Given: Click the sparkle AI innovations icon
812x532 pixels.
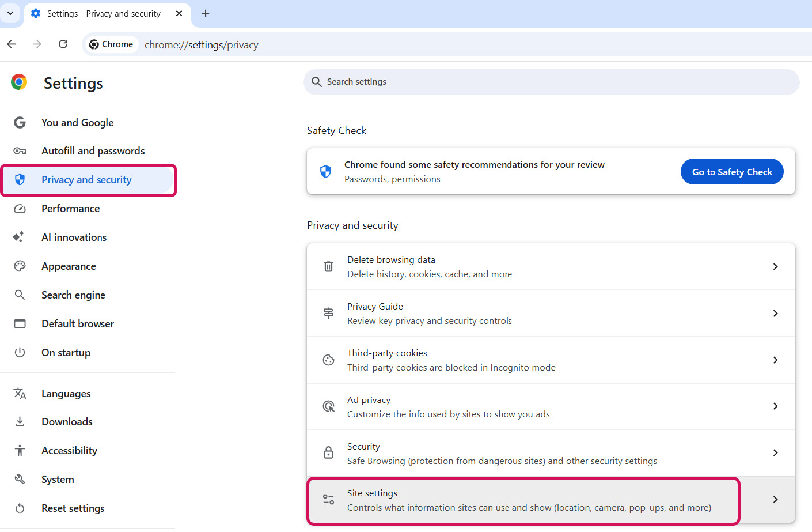Looking at the screenshot, I should pyautogui.click(x=19, y=237).
